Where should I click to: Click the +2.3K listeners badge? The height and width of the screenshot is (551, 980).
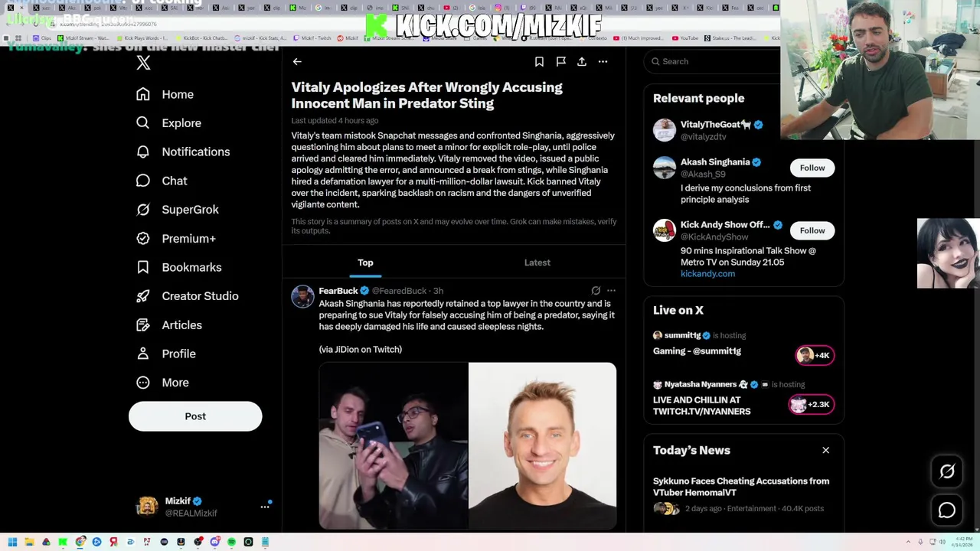[x=812, y=405]
